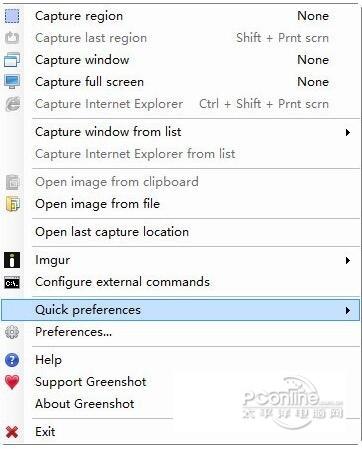Click the red heart Support icon
The image size is (362, 449).
click(x=12, y=382)
